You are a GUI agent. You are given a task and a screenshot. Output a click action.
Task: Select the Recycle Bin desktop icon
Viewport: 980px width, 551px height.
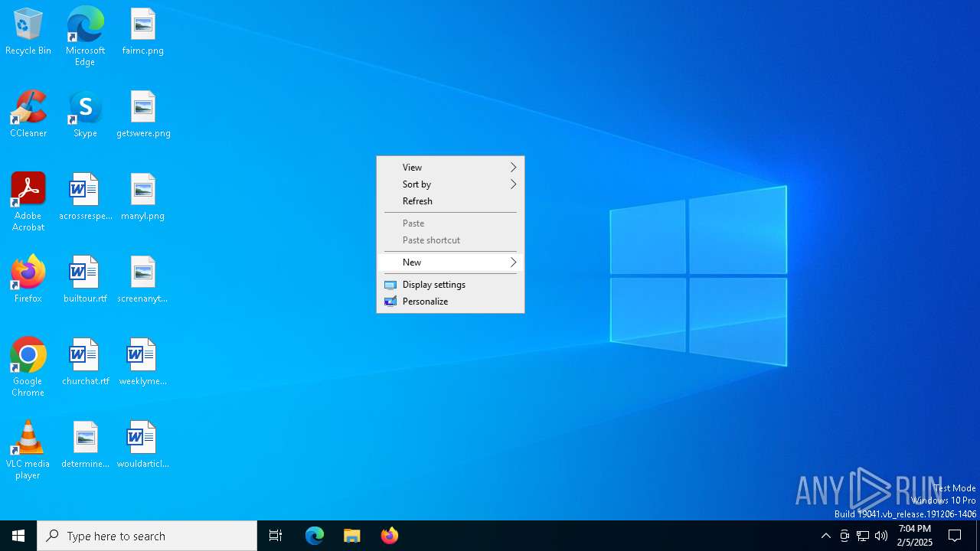28,32
